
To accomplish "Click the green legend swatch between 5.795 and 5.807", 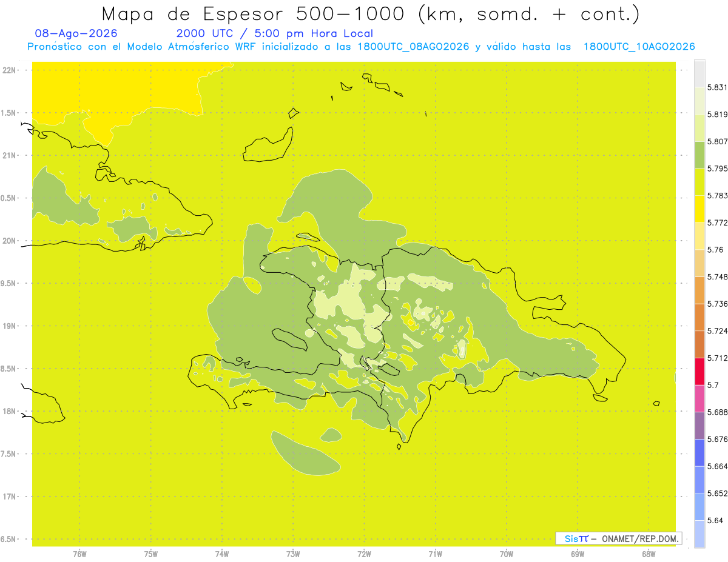I will [x=699, y=155].
